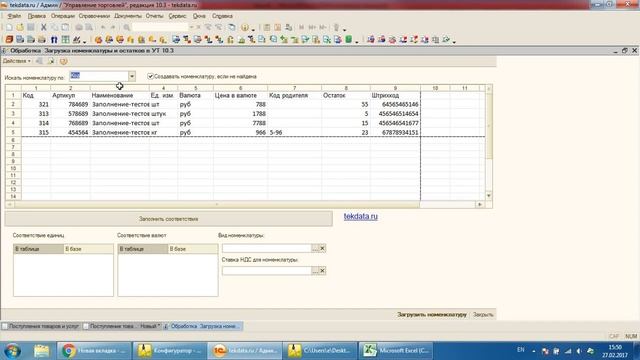Image resolution: width=640 pixels, height=360 pixels.
Task: Click the red book icon in second toolbar
Action: click(x=9, y=40)
